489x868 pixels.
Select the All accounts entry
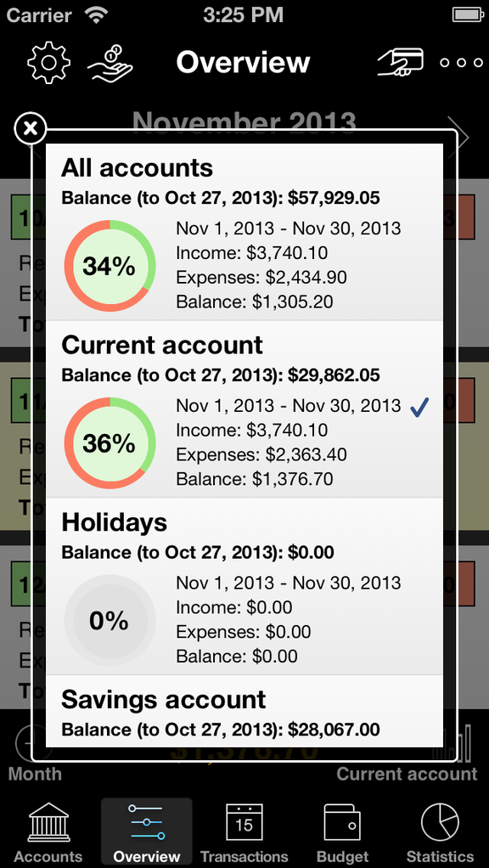click(244, 232)
